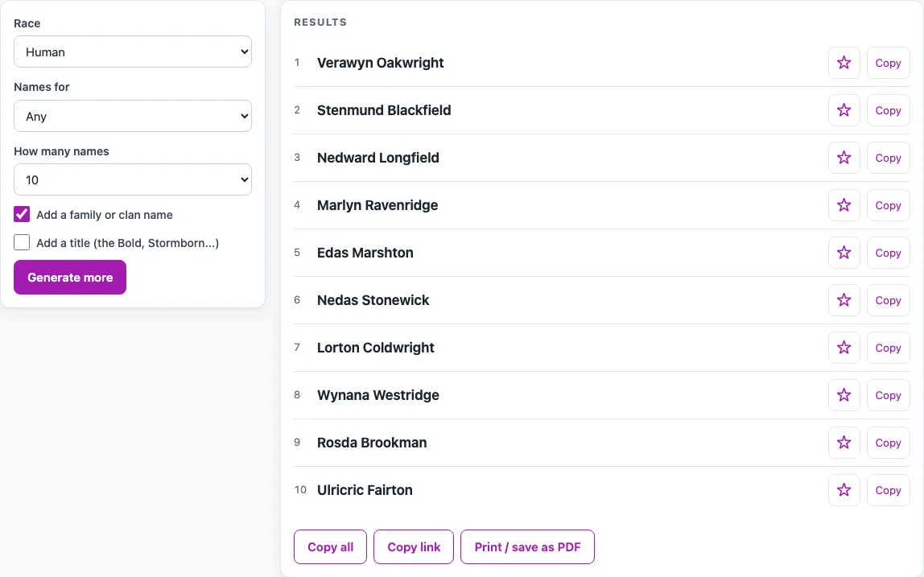Copy the Rosda Brookman result
Viewport: 924px width, 577px height.
point(888,443)
